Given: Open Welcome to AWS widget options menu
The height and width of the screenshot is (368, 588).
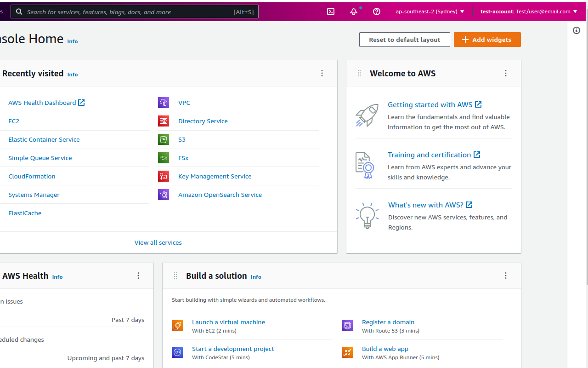Looking at the screenshot, I should (506, 73).
